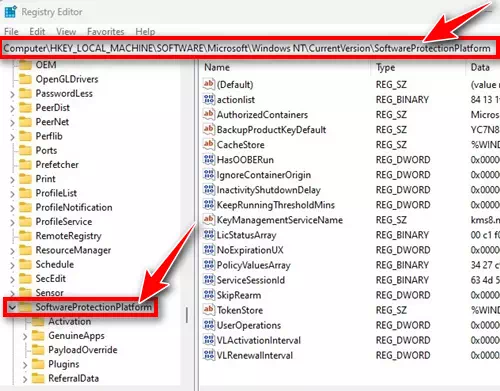Select the SkipRearm DWORD icon
The height and width of the screenshot is (391, 500).
(x=209, y=294)
